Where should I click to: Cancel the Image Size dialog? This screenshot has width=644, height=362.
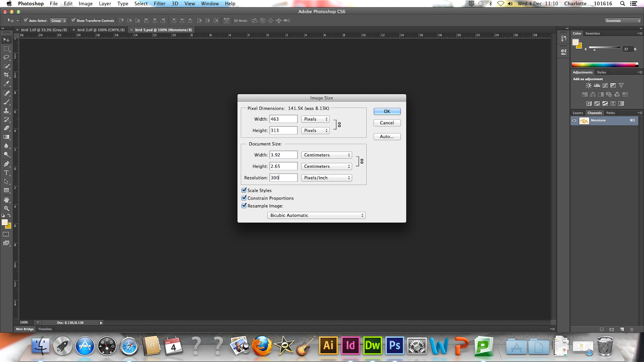pyautogui.click(x=387, y=123)
